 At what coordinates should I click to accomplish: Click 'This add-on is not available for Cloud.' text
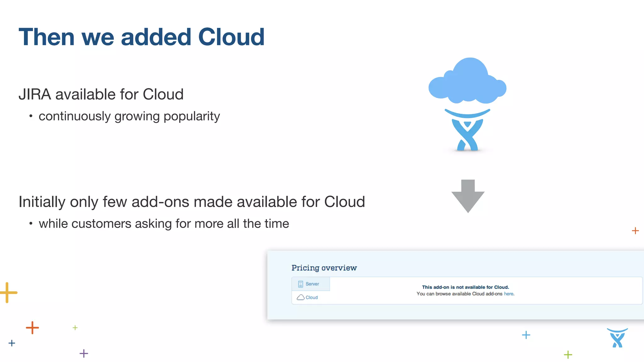(x=465, y=287)
